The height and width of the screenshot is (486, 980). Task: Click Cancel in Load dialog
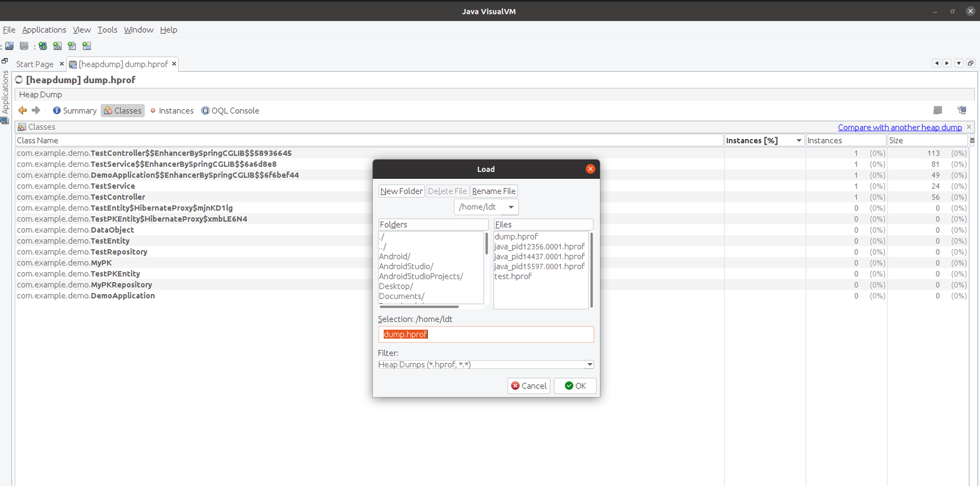[529, 386]
